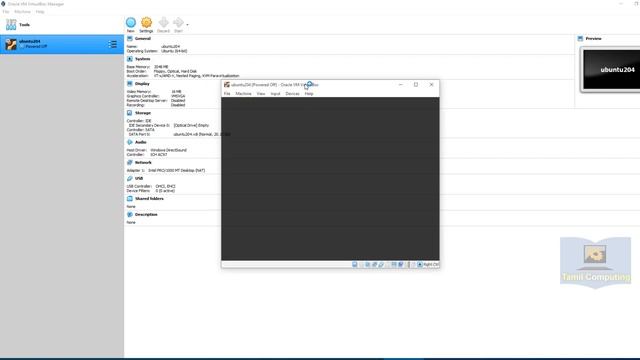Click 'Intel PRO/1000 MT Desktop (NAT)' adapter text
Viewport: 640px width, 360px height.
point(177,170)
